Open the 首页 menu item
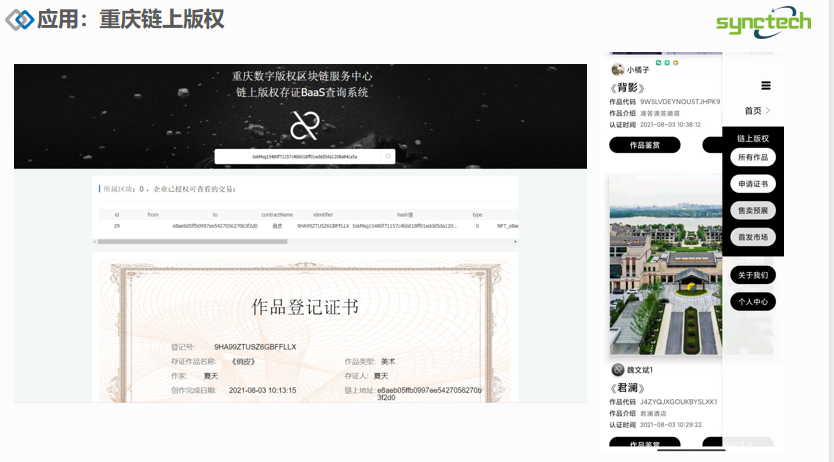The height and width of the screenshot is (462, 834). point(753,111)
